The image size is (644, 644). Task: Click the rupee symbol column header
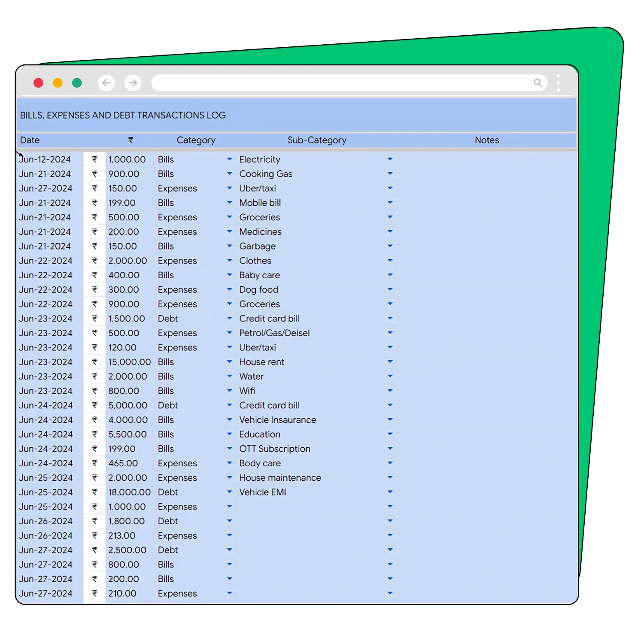[131, 140]
